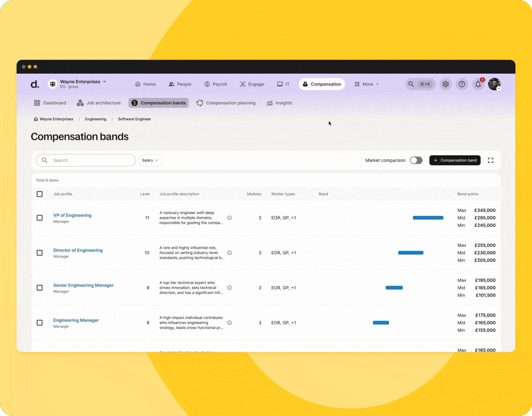The height and width of the screenshot is (416, 532).
Task: Click the 'd.' logo icon
Action: (35, 84)
